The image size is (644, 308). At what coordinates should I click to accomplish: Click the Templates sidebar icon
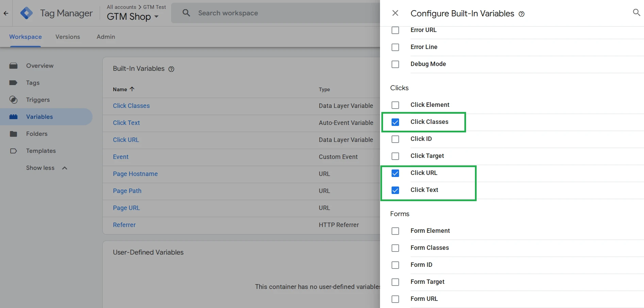14,151
